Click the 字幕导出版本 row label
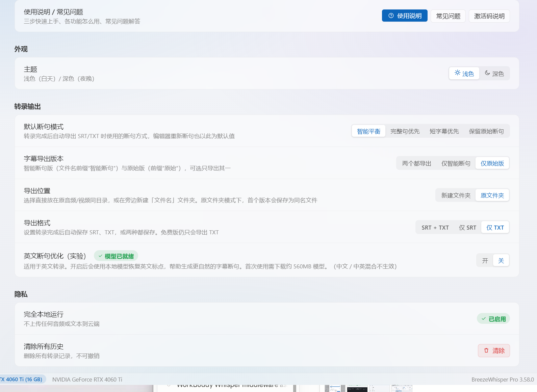This screenshot has height=392, width=537. point(44,159)
